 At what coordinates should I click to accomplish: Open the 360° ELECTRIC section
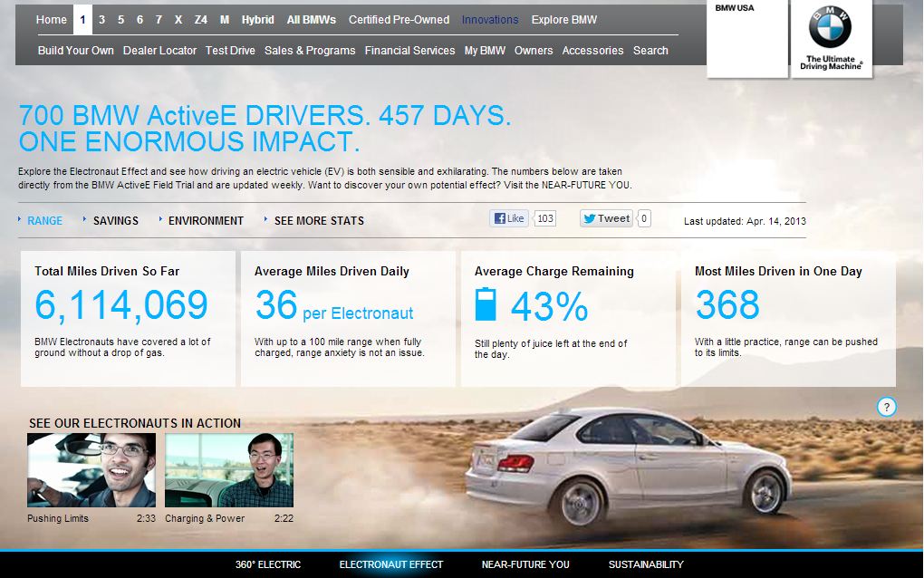(x=268, y=564)
